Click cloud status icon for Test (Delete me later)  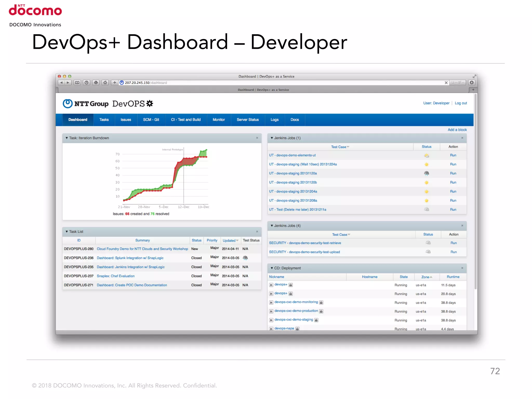[426, 209]
